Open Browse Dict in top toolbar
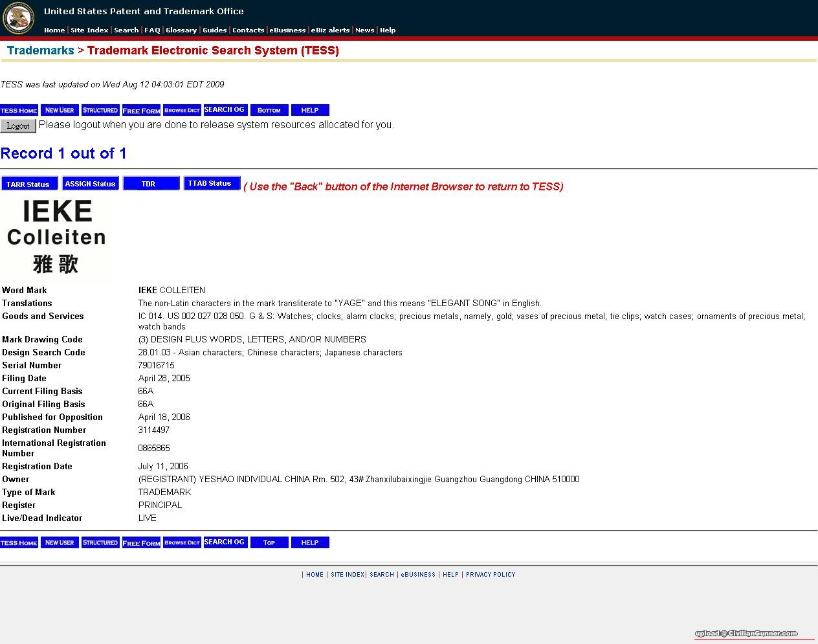Image resolution: width=818 pixels, height=644 pixels. point(182,110)
